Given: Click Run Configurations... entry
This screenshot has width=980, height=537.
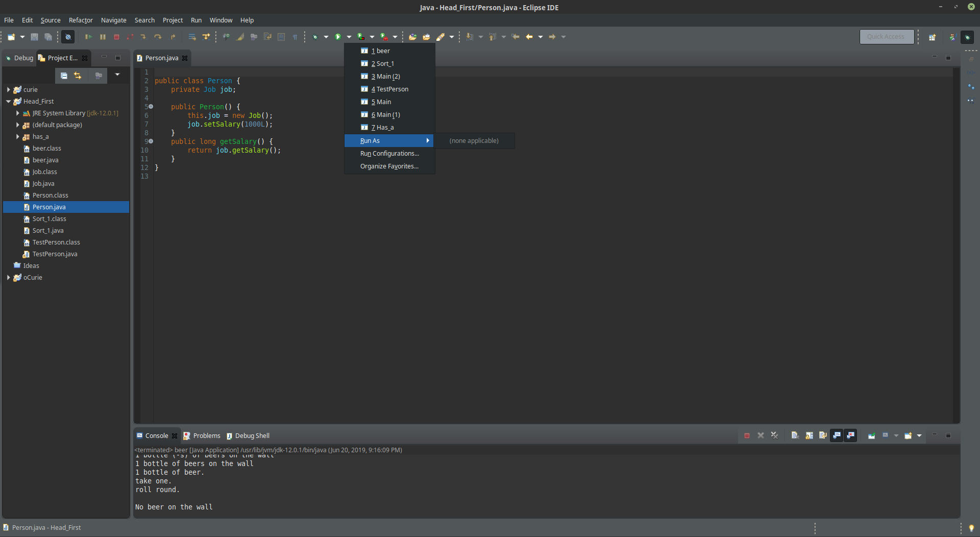Looking at the screenshot, I should pos(390,154).
